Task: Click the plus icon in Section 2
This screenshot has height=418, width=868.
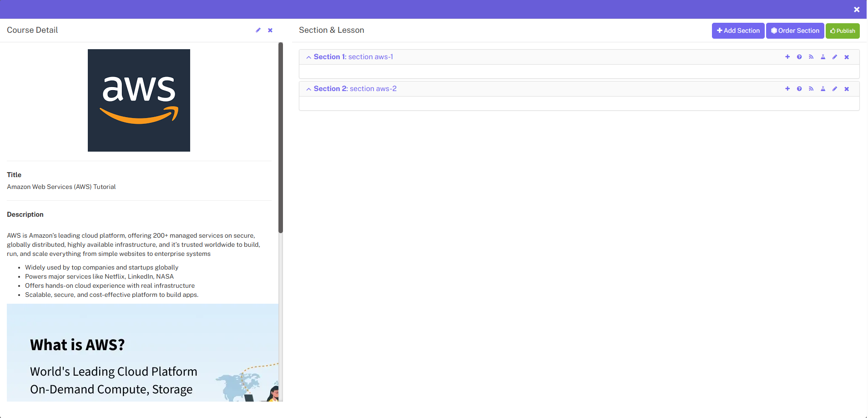Action: 787,89
